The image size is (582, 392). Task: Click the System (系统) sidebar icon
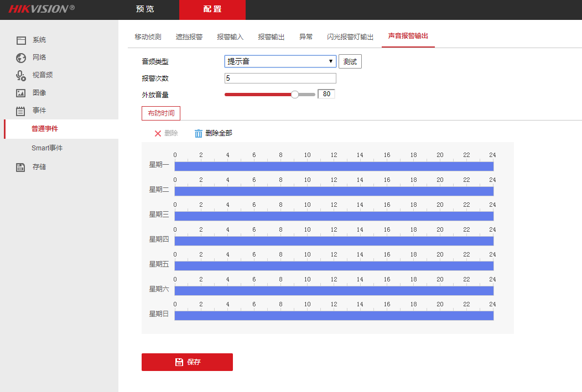[21, 40]
